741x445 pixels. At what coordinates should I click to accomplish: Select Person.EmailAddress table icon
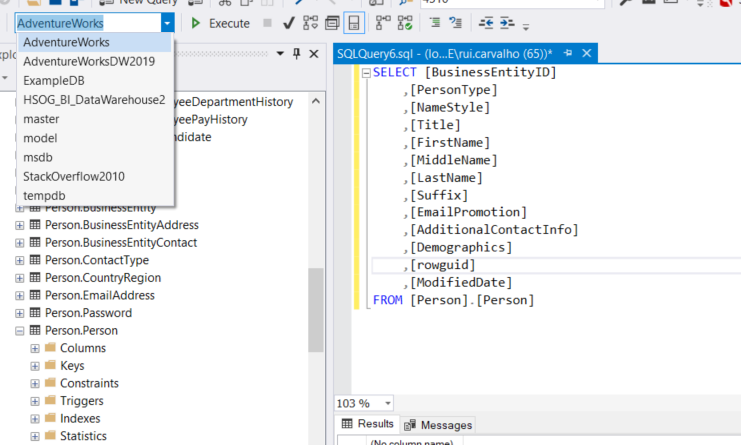point(35,295)
